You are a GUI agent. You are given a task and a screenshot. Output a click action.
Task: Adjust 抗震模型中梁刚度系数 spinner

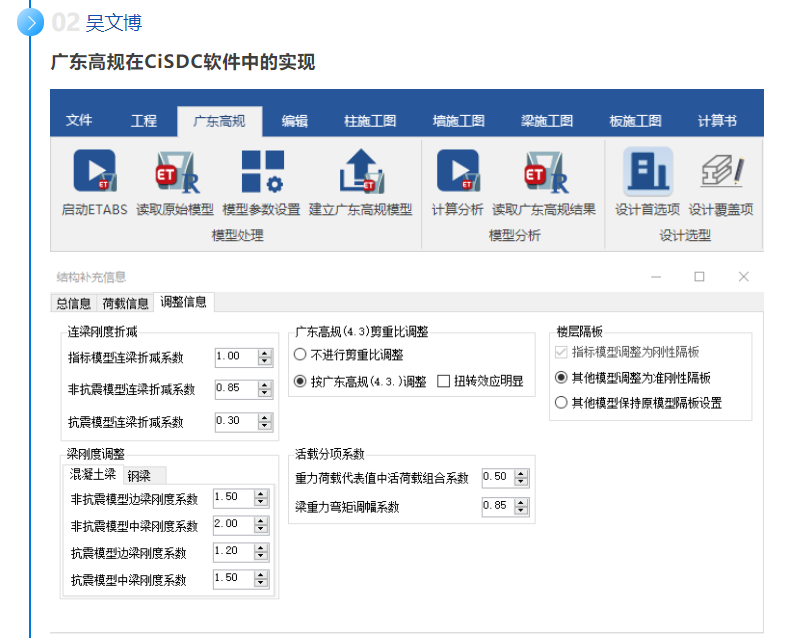(261, 579)
